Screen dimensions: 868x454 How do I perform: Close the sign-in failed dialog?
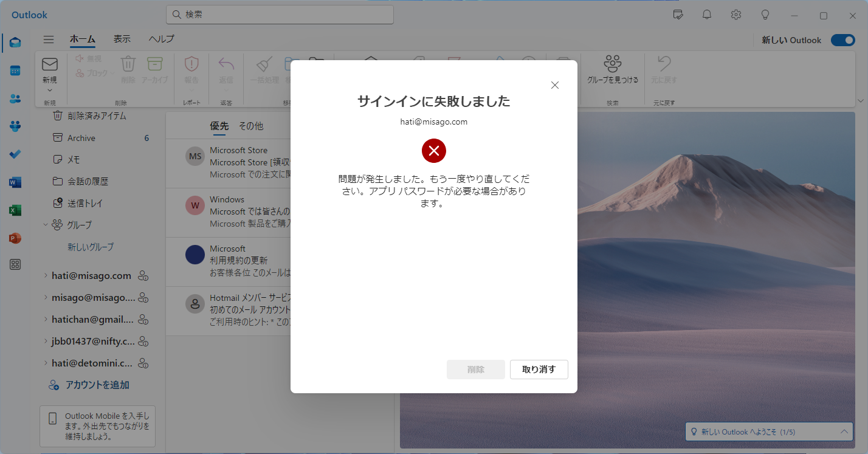(x=554, y=85)
